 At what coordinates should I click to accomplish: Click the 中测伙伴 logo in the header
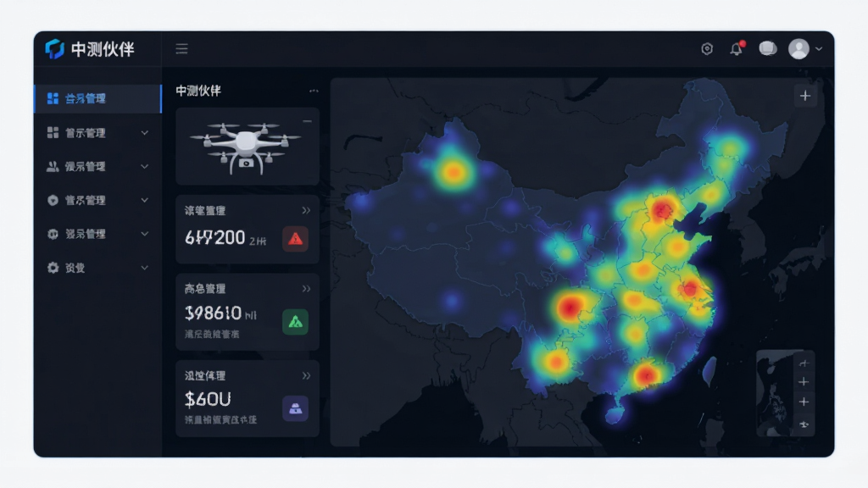click(90, 49)
